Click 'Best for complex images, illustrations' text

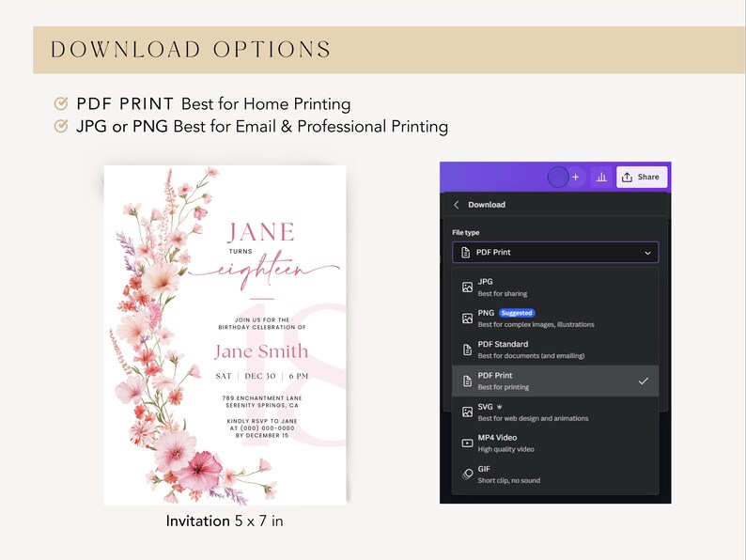[x=536, y=324]
